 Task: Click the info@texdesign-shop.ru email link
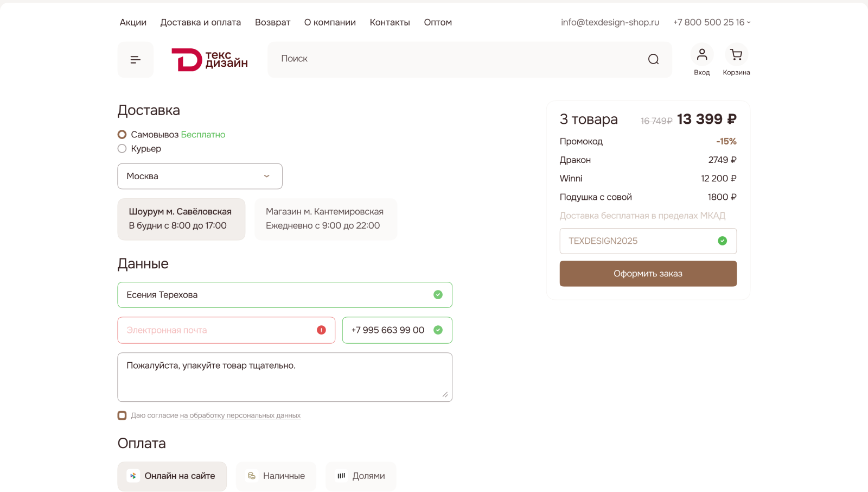pyautogui.click(x=610, y=22)
